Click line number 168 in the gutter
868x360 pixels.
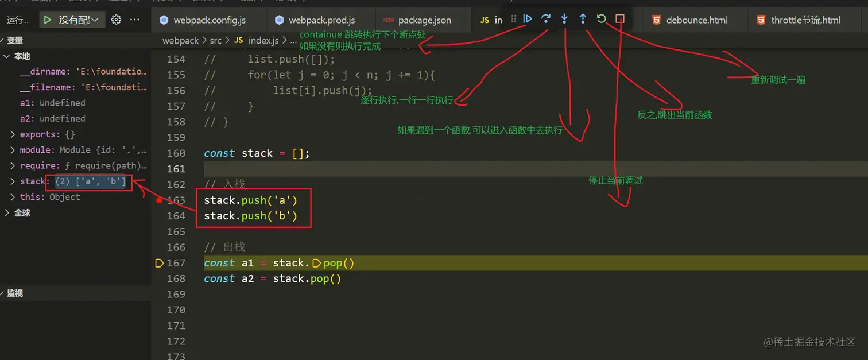[x=176, y=278]
